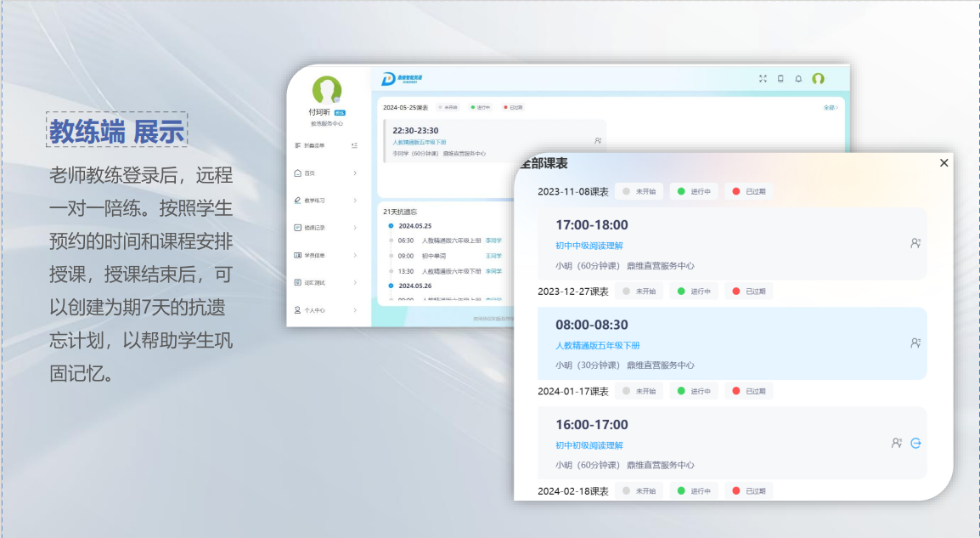Expand the 教学练习 menu chevron

(355, 201)
